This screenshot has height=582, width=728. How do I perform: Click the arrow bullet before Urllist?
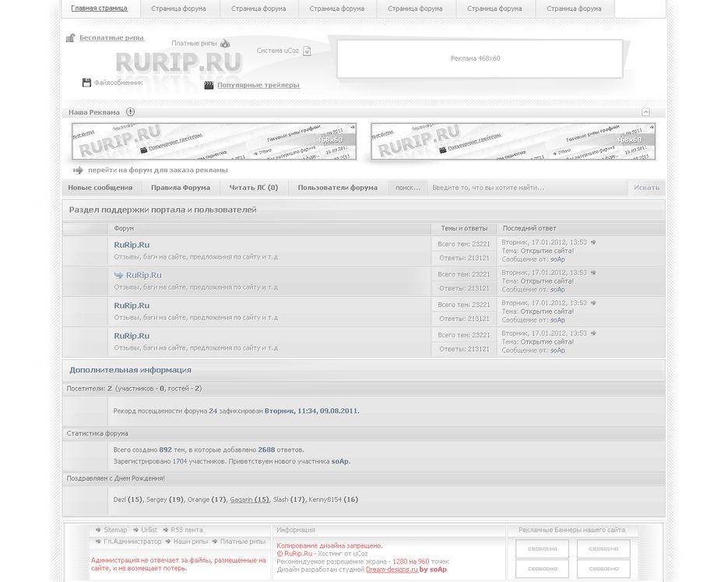point(135,530)
